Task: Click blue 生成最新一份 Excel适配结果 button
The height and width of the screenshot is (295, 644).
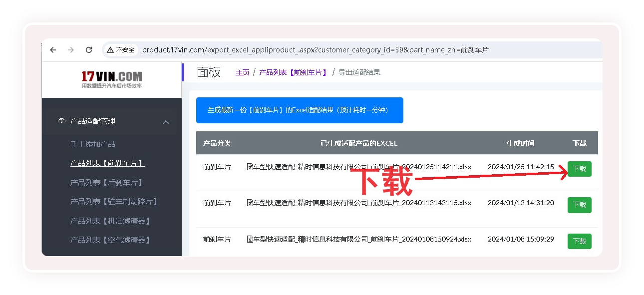Action: (300, 110)
